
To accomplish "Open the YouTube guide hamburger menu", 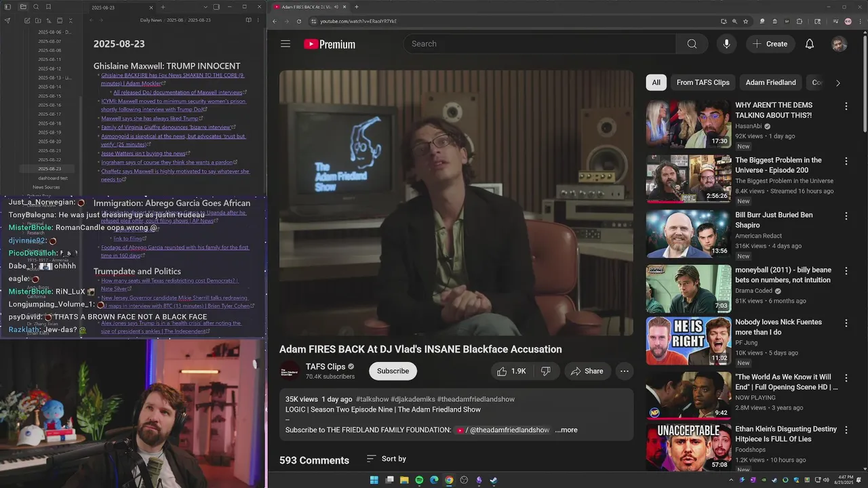I will pos(285,44).
